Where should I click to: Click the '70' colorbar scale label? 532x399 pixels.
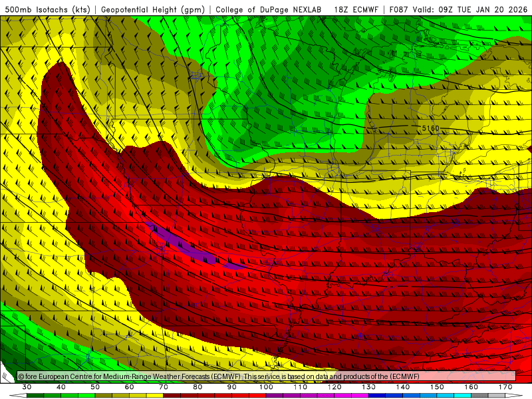pyautogui.click(x=164, y=387)
